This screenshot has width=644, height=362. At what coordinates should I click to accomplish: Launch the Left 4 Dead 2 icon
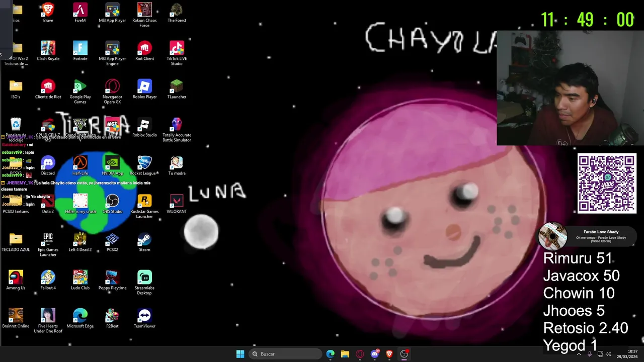[x=80, y=242]
